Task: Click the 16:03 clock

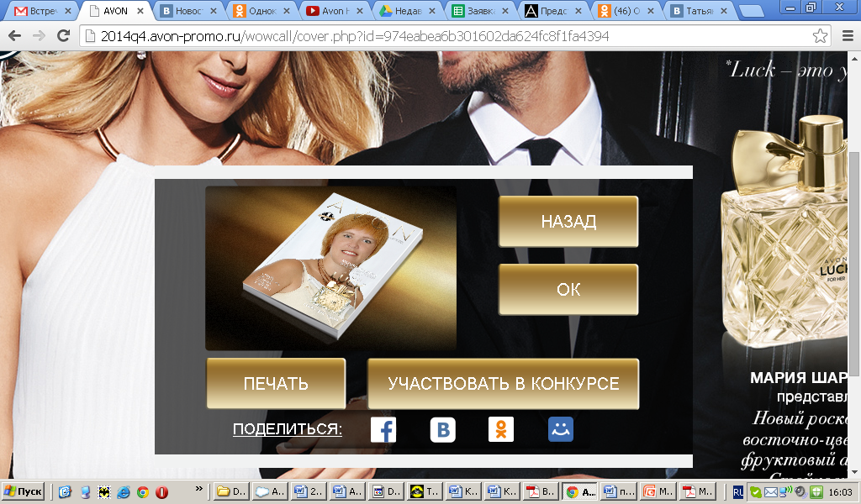Action: (840, 492)
